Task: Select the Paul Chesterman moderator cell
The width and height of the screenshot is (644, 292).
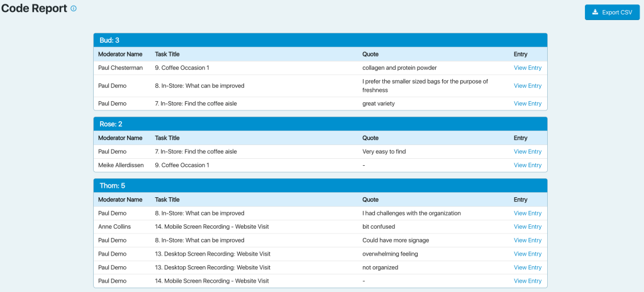Action: pyautogui.click(x=120, y=68)
